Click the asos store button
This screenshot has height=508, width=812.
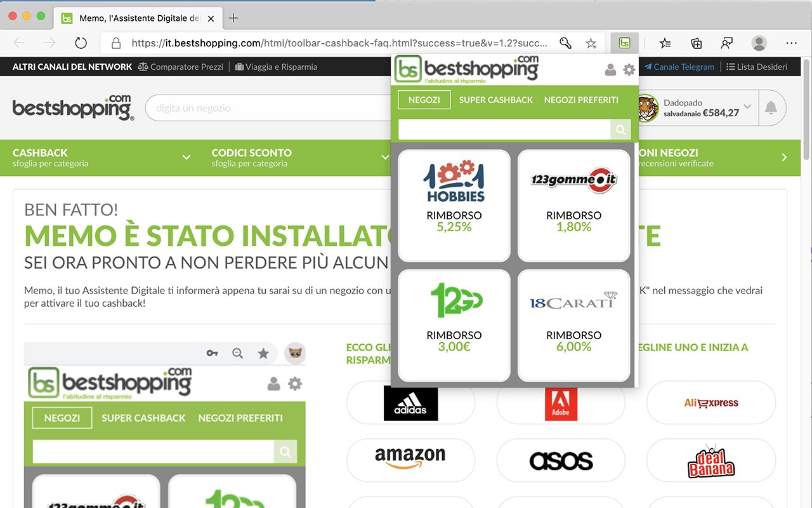[x=561, y=460]
